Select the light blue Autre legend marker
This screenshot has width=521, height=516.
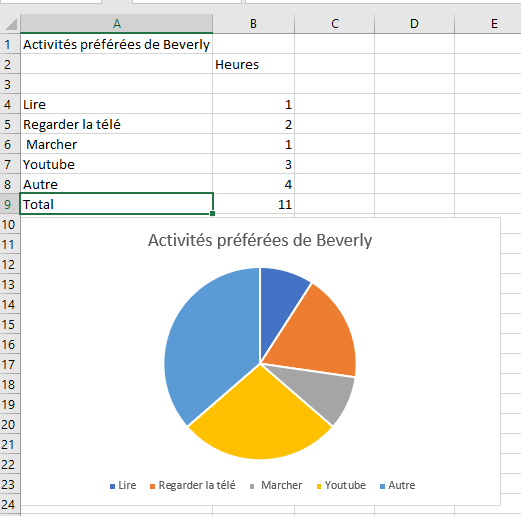(383, 487)
